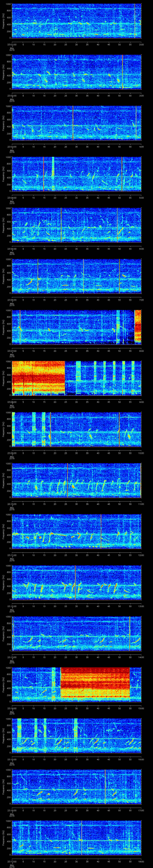The height and width of the screenshot is (868, 153).
Task: Click the red vertical line near 26s in 23:10:00 spectrogram
Action: point(67,480)
